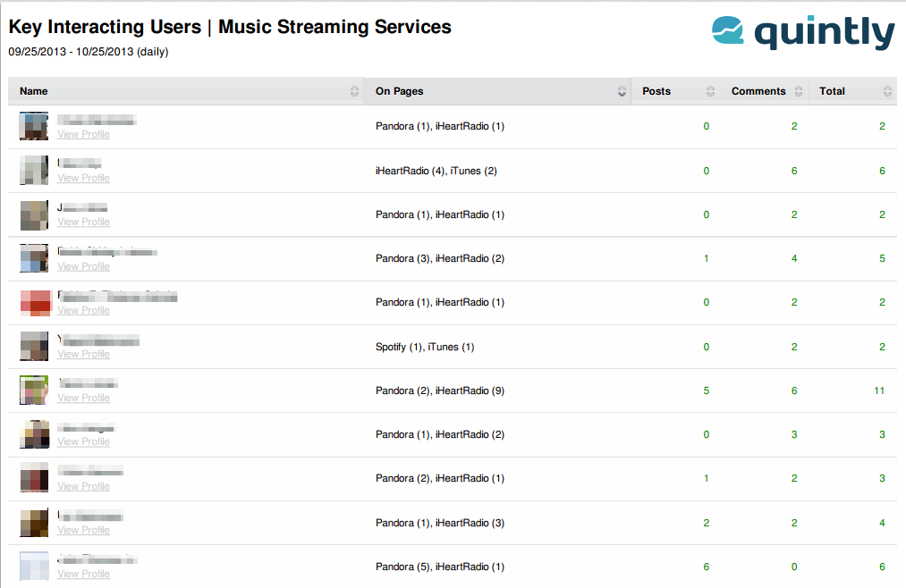
Task: Click avatar of the Pandora (5), iHeartRadio (1) user
Action: click(34, 566)
